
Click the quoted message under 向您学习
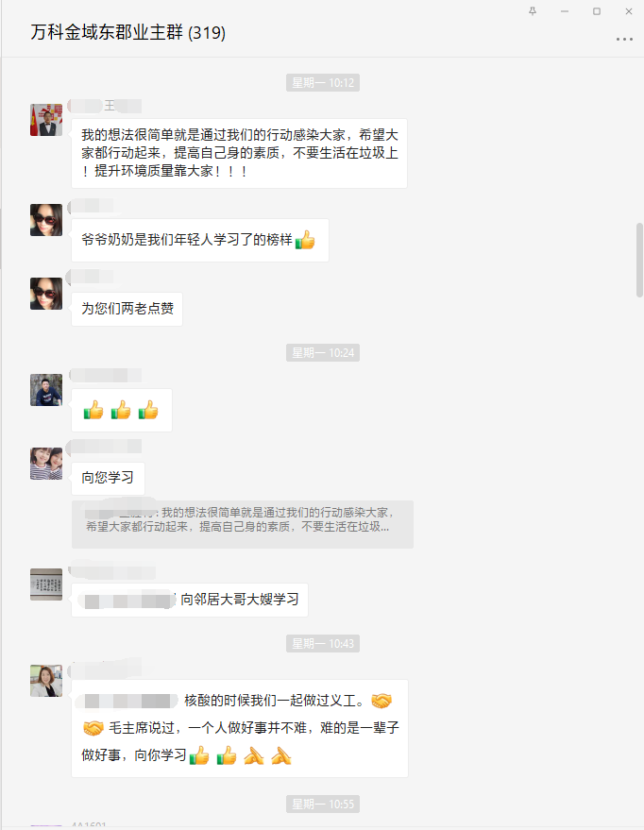(243, 524)
